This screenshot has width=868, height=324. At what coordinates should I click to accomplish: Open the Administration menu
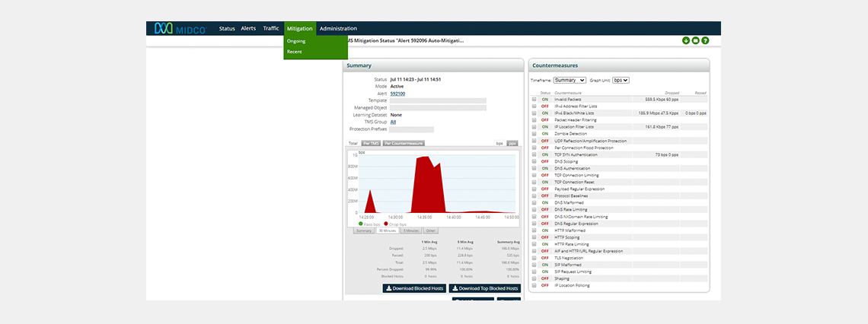338,28
